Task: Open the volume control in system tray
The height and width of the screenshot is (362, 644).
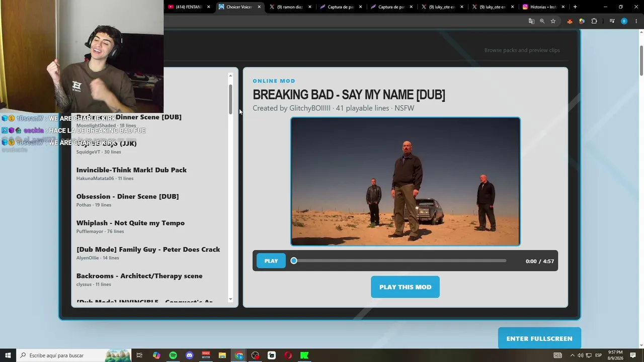Action: [580, 355]
